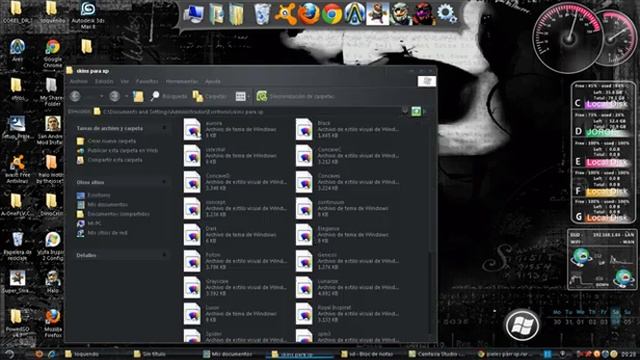Select the Lunarize visual style file
The height and width of the screenshot is (360, 640).
347,287
